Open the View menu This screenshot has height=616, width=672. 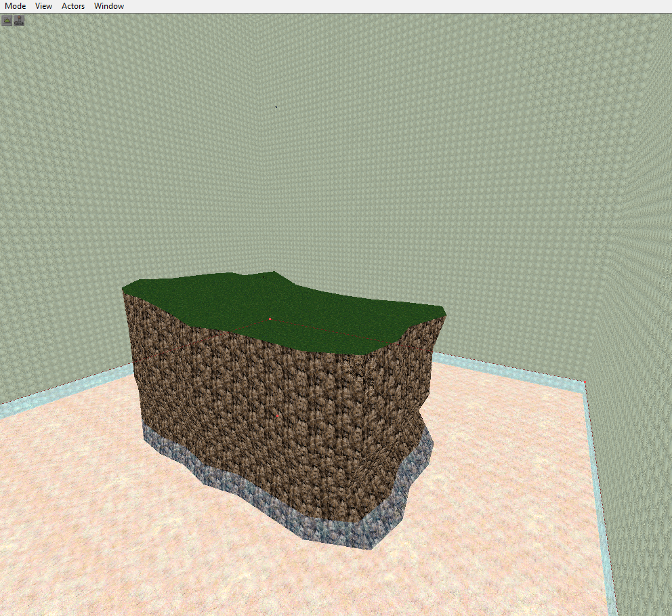point(43,6)
